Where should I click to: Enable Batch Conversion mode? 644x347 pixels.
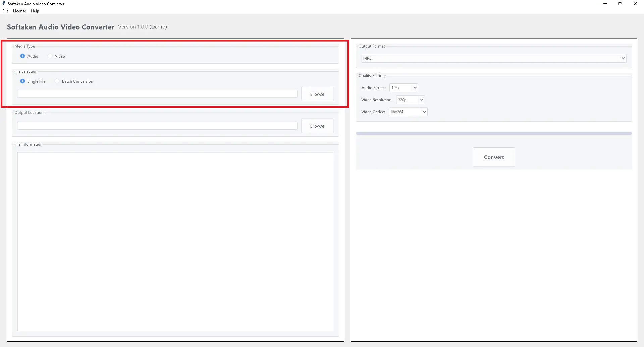57,81
